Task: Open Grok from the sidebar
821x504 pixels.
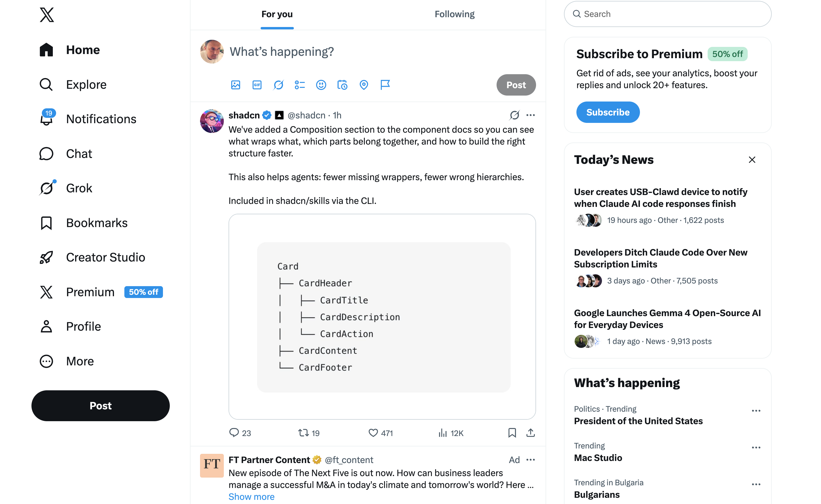Action: (x=79, y=188)
